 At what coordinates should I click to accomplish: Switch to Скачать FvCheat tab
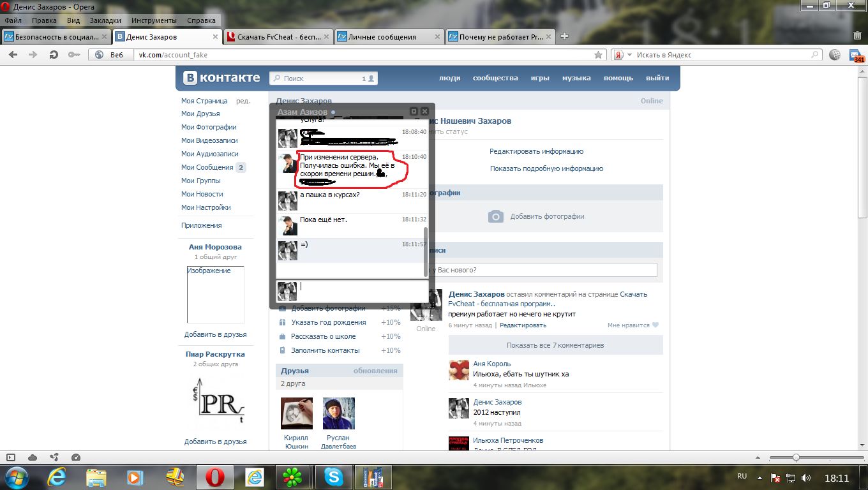click(278, 37)
